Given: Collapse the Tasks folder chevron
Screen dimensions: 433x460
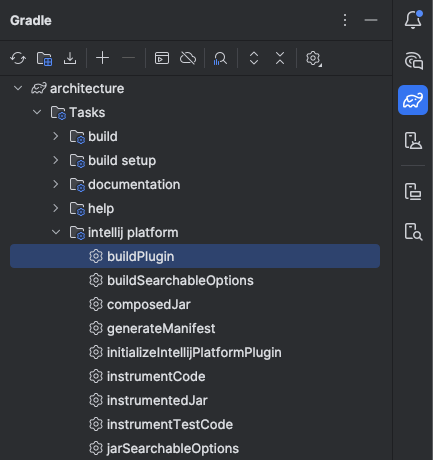Looking at the screenshot, I should [37, 112].
